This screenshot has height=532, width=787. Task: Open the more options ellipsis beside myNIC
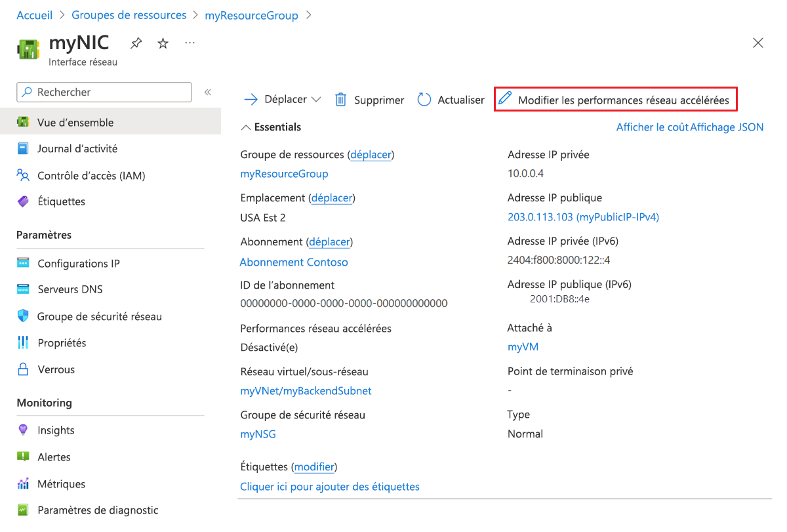click(190, 44)
